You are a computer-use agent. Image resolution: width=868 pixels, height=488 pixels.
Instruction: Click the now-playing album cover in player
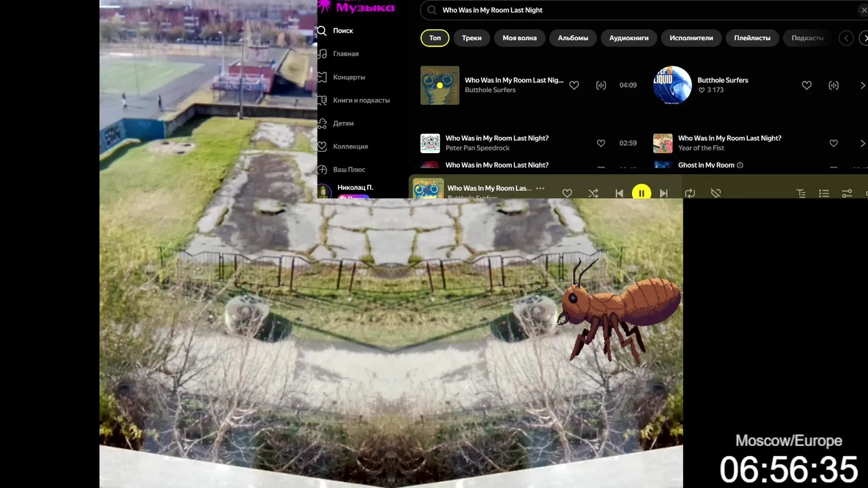click(x=428, y=188)
